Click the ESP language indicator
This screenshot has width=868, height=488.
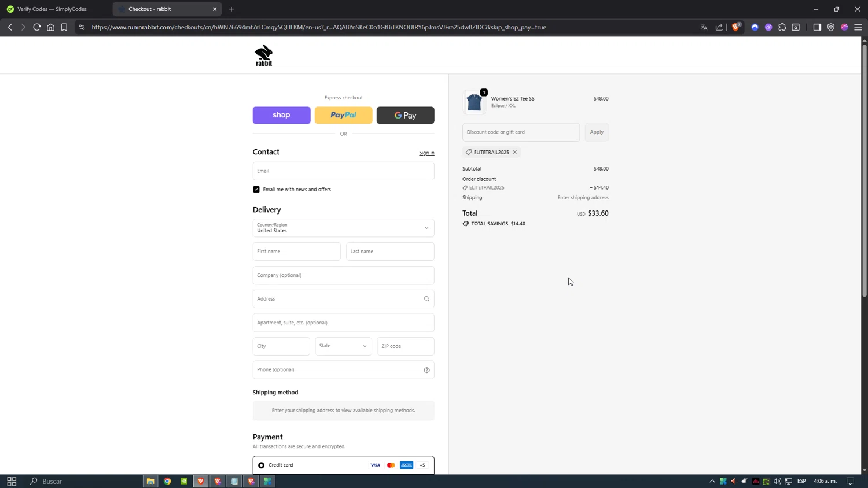click(801, 481)
